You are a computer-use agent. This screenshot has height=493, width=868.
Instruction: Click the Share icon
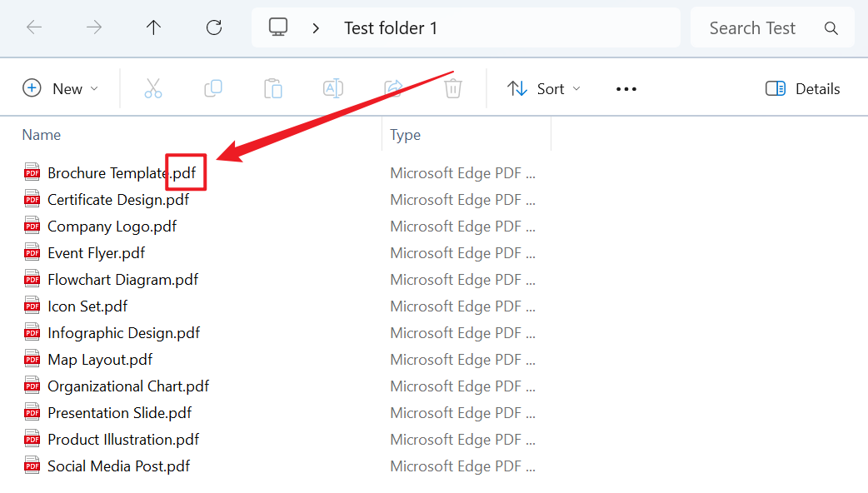(x=393, y=88)
